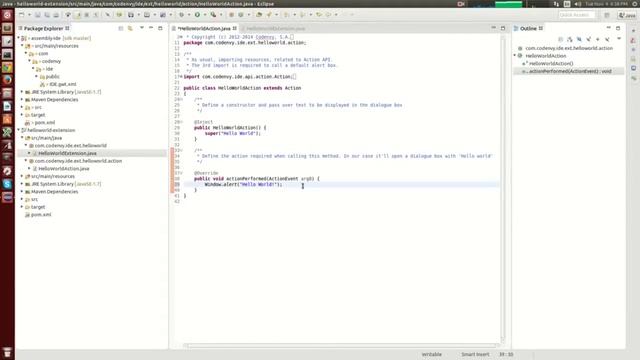Open Skype from the Ubuntu launcher
The height and width of the screenshot is (360, 640).
pos(7,184)
